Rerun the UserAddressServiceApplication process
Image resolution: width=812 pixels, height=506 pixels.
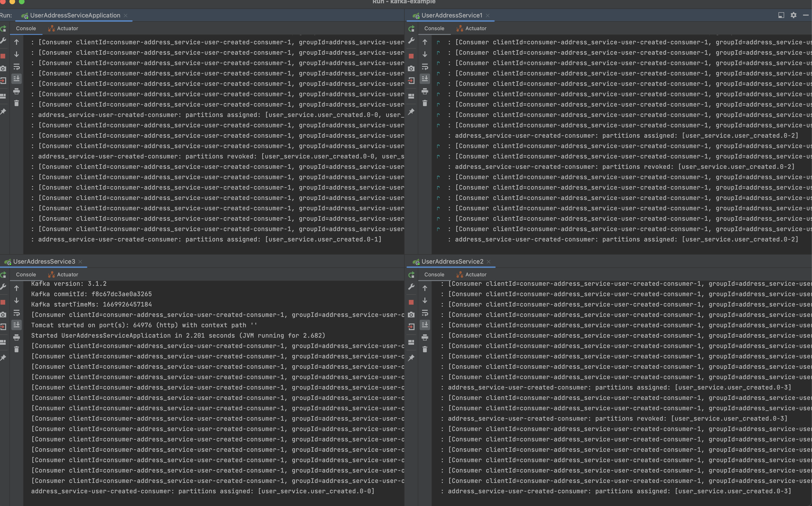[3, 29]
